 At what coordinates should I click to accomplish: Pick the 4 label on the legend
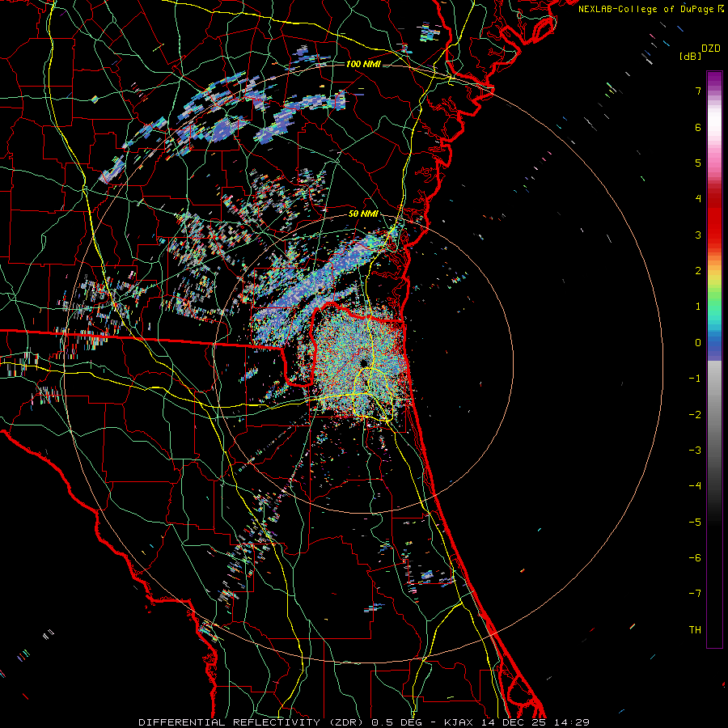(x=698, y=199)
